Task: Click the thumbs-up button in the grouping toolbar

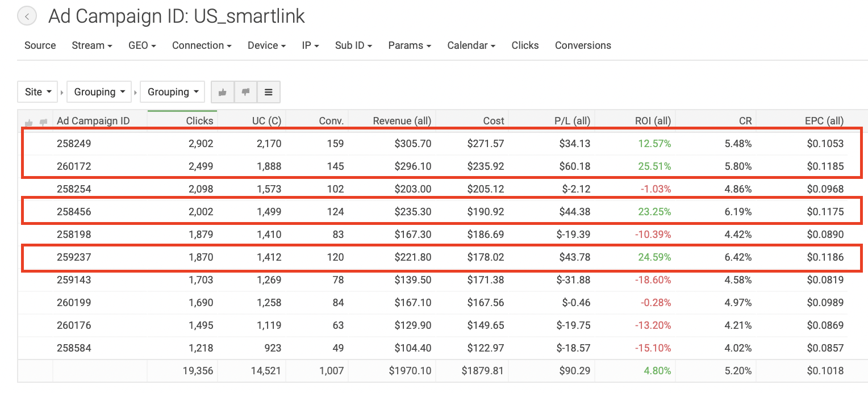Action: 223,92
